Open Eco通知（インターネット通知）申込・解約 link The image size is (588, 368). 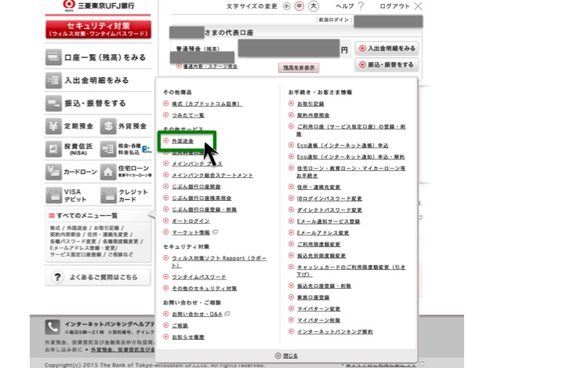[x=350, y=157]
